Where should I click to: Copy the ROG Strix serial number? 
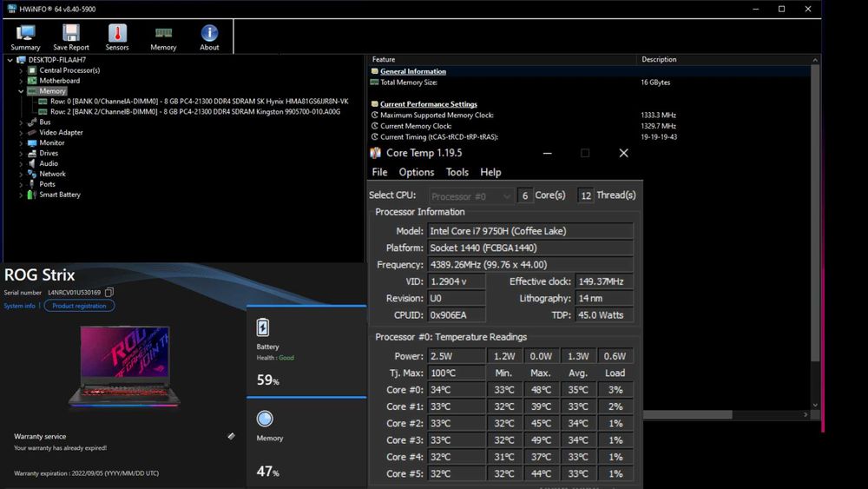click(109, 292)
